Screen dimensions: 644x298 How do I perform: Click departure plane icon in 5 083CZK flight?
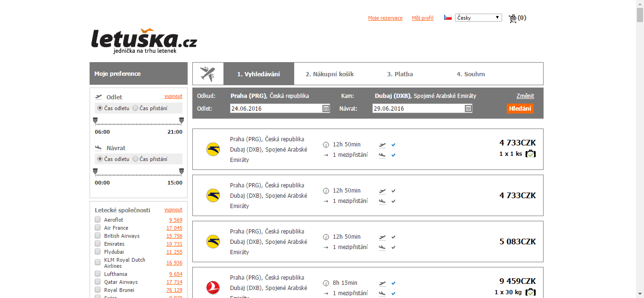(382, 237)
